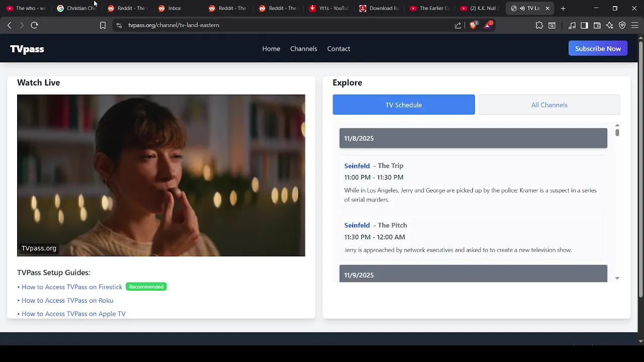This screenshot has width=644, height=362.
Task: Click the tab search window icon
Action: 552,25
